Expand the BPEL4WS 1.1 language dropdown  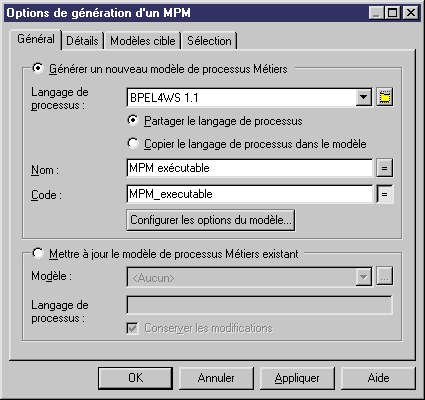point(363,97)
